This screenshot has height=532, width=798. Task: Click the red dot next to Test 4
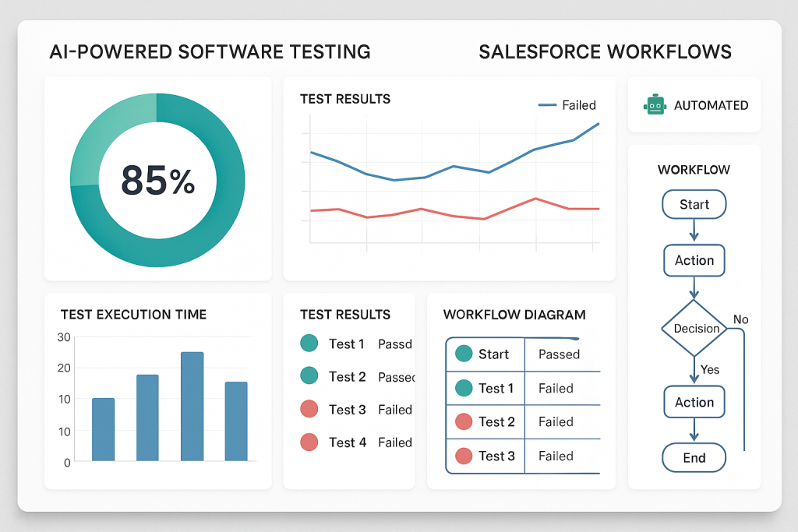[309, 442]
